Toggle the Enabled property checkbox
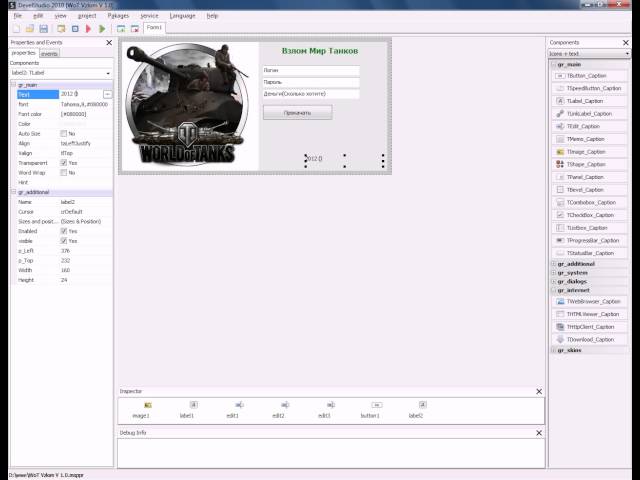The height and width of the screenshot is (480, 640). pyautogui.click(x=63, y=231)
